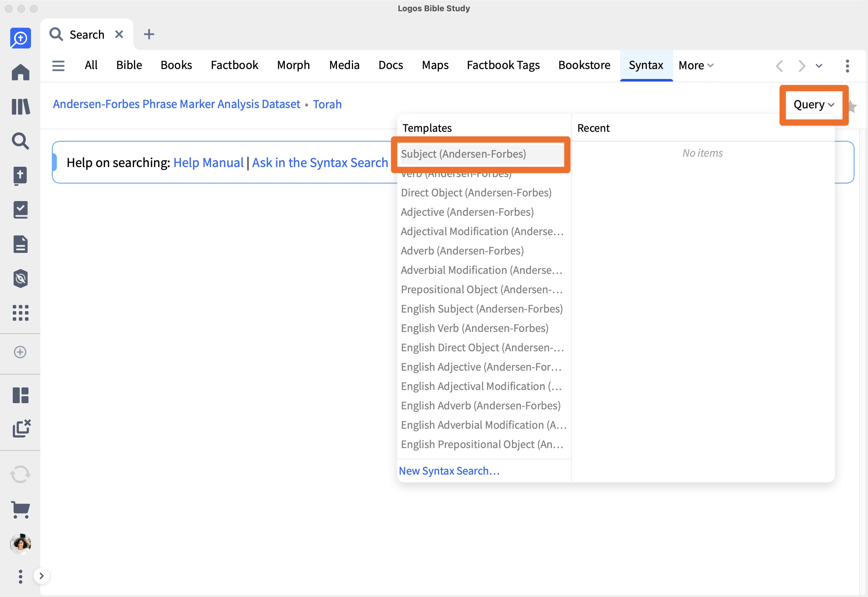Choose English Direct Object template
Image resolution: width=868 pixels, height=597 pixels.
(x=482, y=348)
